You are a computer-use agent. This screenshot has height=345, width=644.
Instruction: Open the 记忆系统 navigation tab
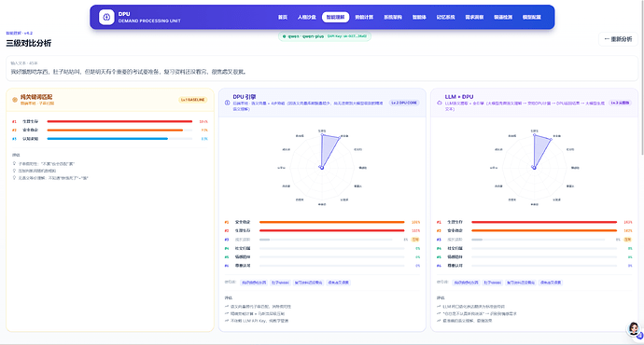445,17
